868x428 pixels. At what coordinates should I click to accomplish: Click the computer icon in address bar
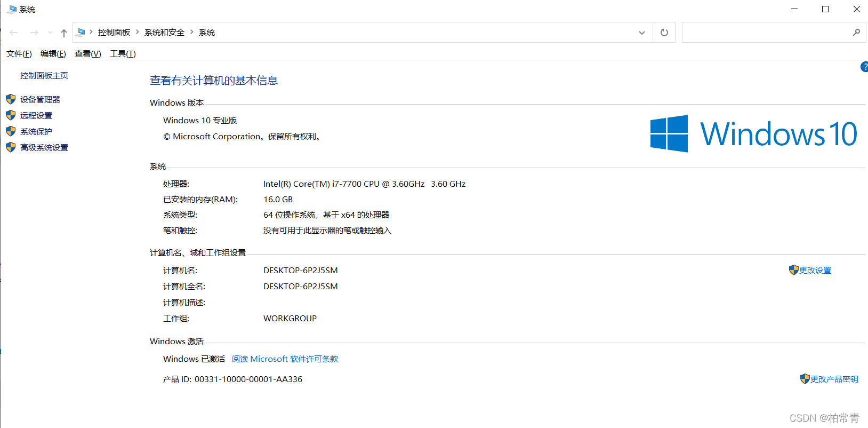point(81,32)
